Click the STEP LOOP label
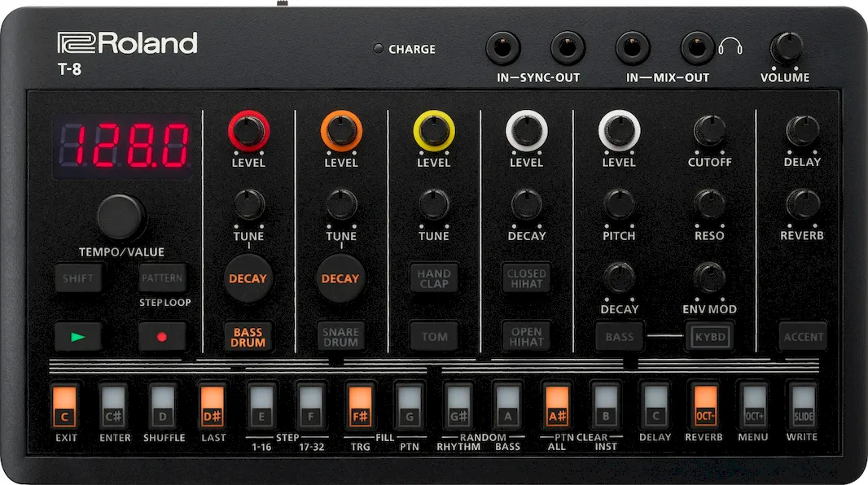The height and width of the screenshot is (485, 868). (x=165, y=303)
